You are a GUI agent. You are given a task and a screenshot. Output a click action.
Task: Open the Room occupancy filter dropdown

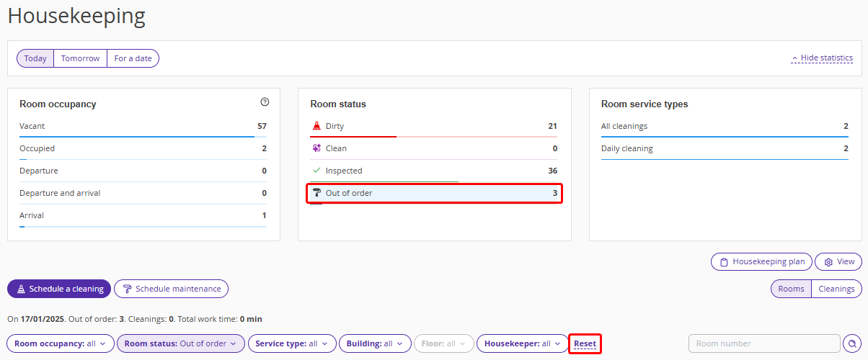coord(61,344)
